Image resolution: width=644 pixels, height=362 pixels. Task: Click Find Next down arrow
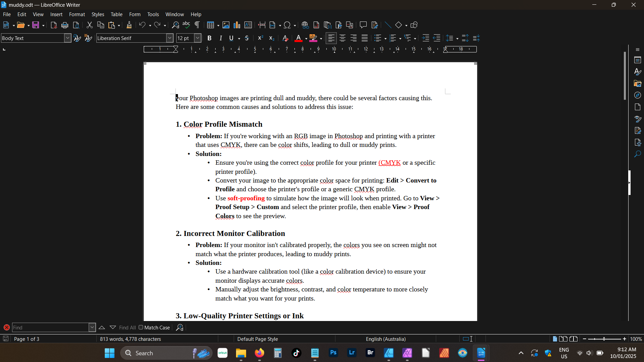[113, 328]
